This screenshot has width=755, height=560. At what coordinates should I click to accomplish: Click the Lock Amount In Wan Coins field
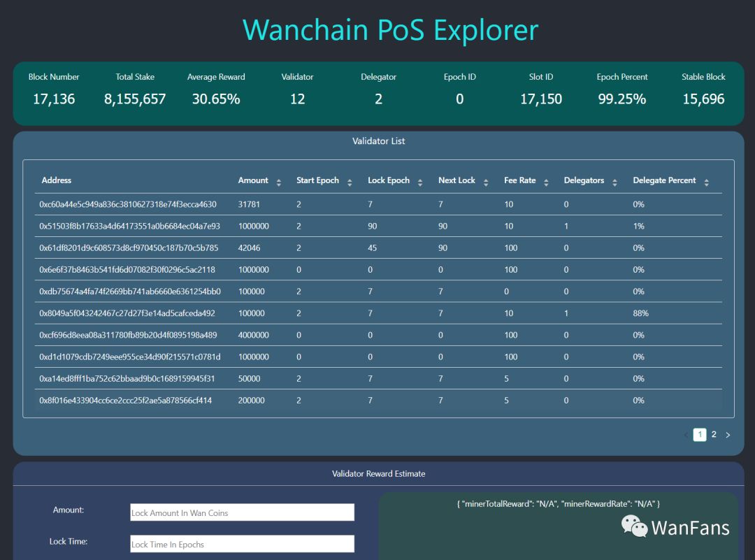pyautogui.click(x=242, y=512)
